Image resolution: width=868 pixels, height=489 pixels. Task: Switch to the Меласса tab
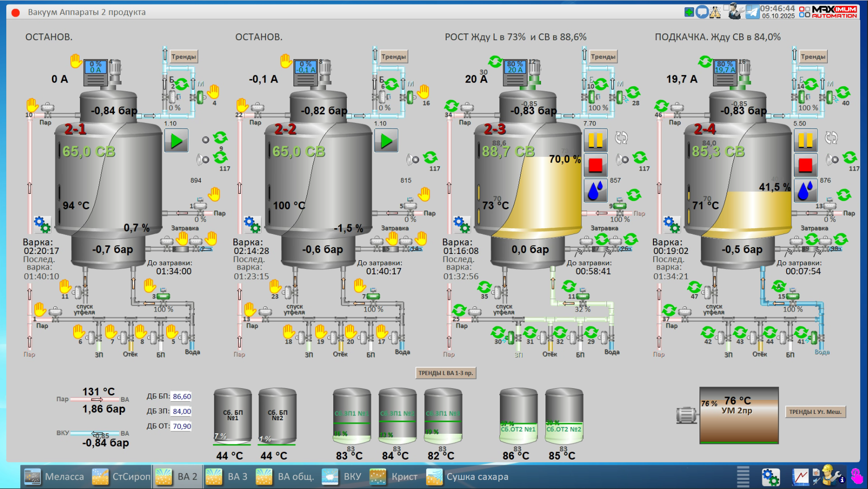click(x=54, y=477)
